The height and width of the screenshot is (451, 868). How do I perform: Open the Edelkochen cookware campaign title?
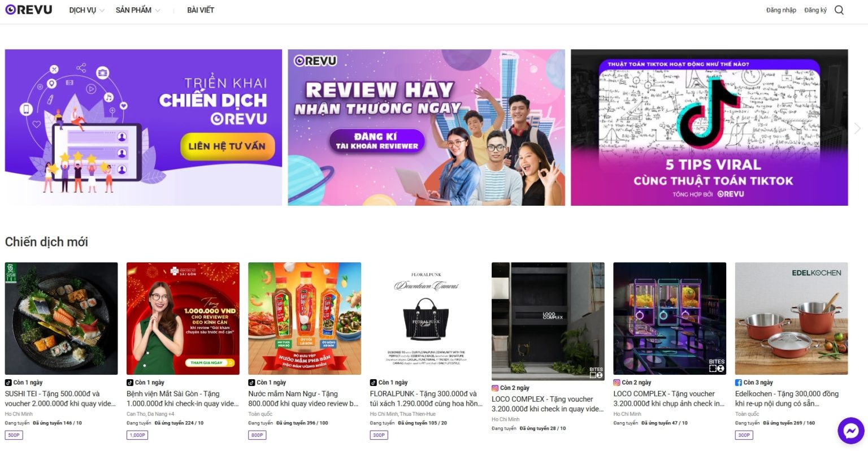(787, 399)
